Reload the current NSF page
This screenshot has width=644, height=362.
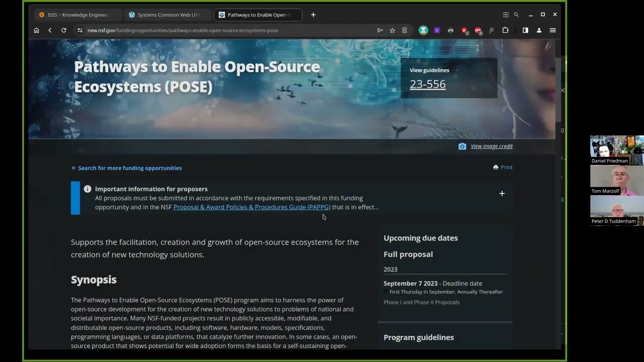coord(63,30)
